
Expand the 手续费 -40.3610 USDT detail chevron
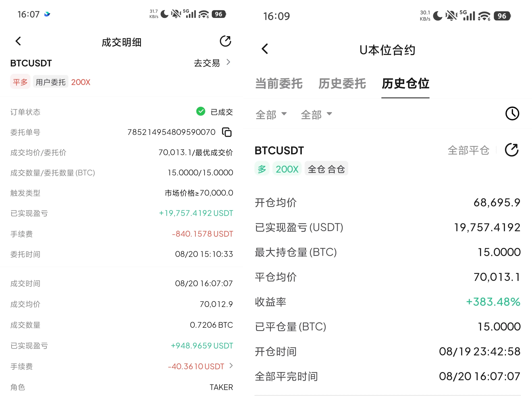click(231, 366)
